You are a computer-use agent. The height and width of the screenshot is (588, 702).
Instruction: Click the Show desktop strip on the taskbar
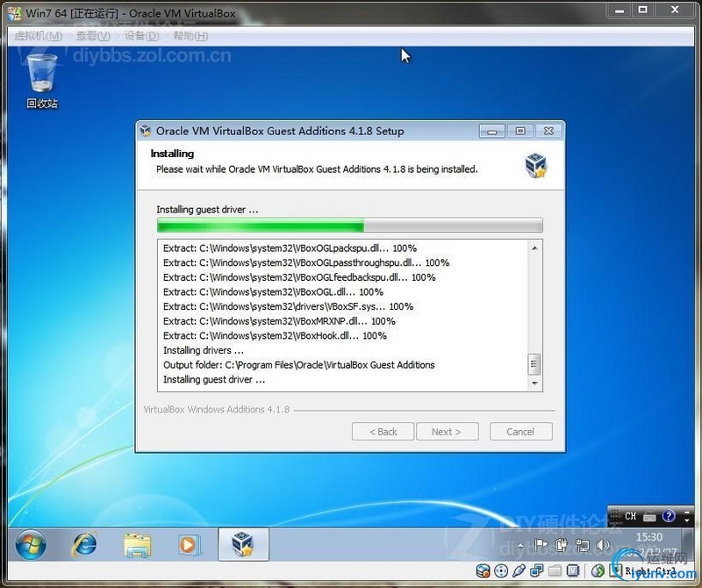(x=690, y=545)
